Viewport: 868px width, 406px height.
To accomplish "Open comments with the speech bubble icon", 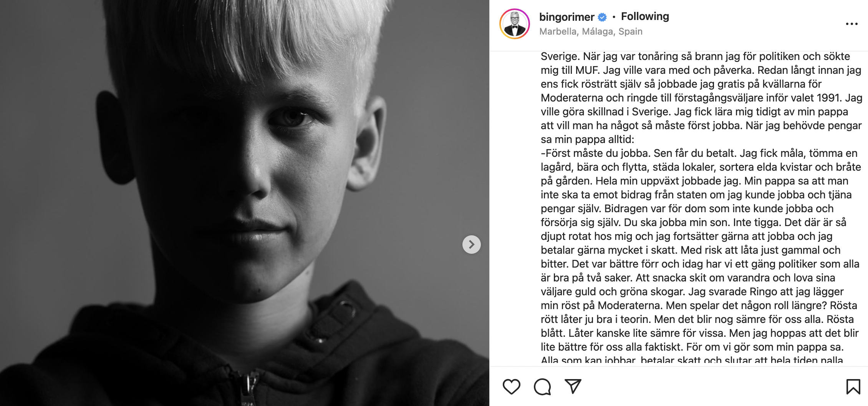I will pos(542,387).
